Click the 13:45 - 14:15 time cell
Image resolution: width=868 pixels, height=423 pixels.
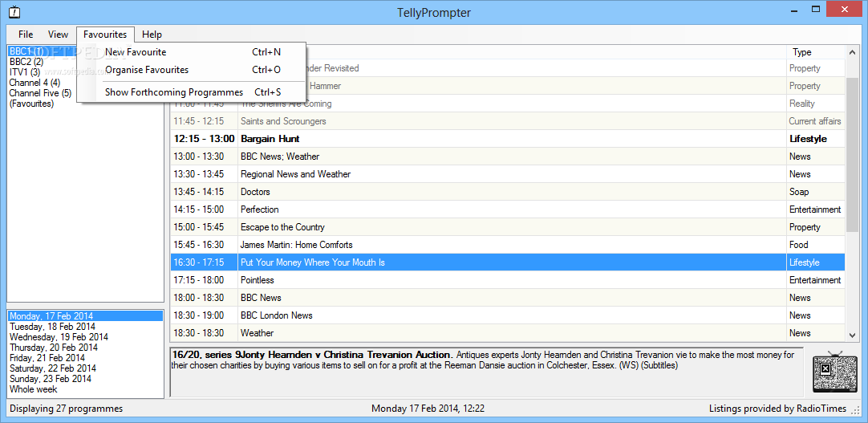click(205, 192)
